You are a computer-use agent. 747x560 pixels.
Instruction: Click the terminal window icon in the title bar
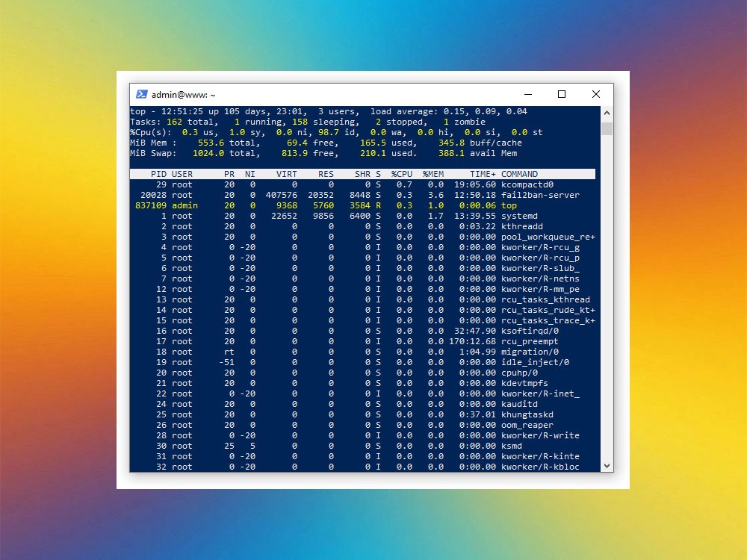pos(141,94)
